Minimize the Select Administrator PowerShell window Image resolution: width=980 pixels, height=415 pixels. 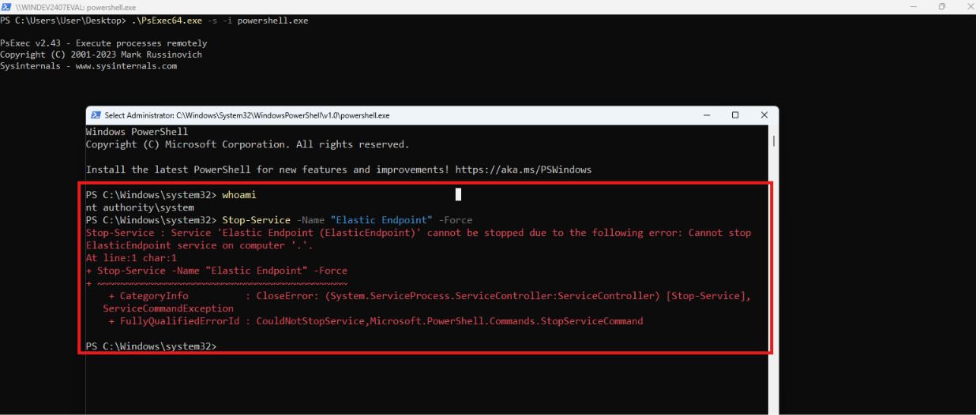pos(706,115)
